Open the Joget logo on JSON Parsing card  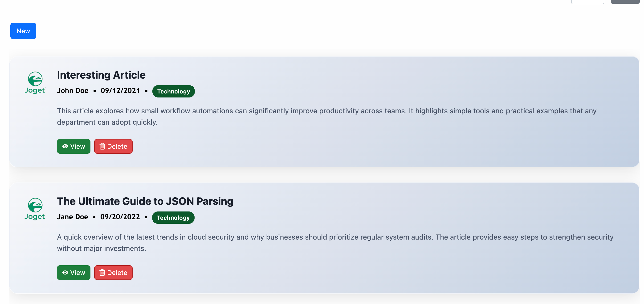tap(35, 209)
